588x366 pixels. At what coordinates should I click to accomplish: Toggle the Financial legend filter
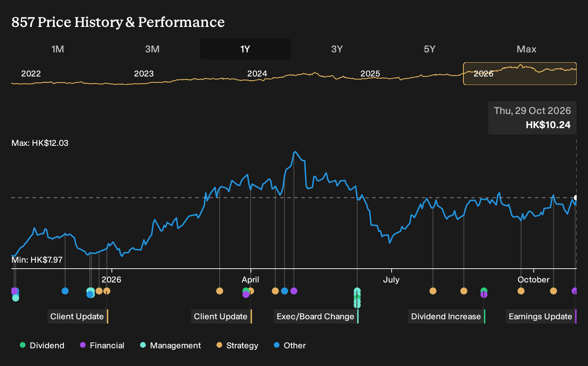(102, 345)
